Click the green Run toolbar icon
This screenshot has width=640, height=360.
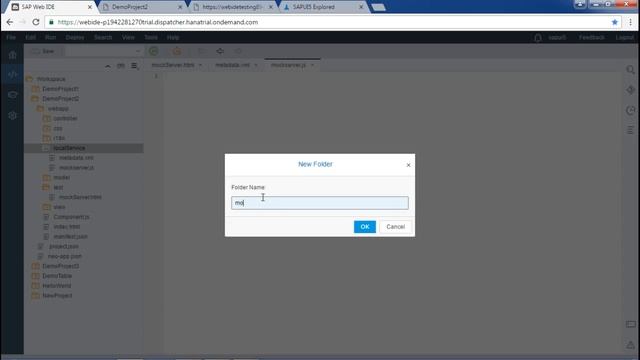tap(153, 51)
